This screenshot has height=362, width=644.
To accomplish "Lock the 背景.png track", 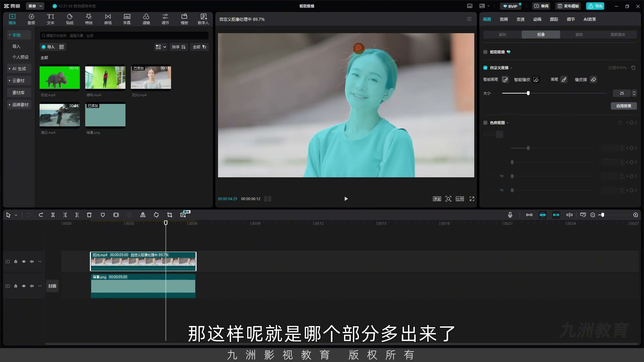I will click(16, 286).
